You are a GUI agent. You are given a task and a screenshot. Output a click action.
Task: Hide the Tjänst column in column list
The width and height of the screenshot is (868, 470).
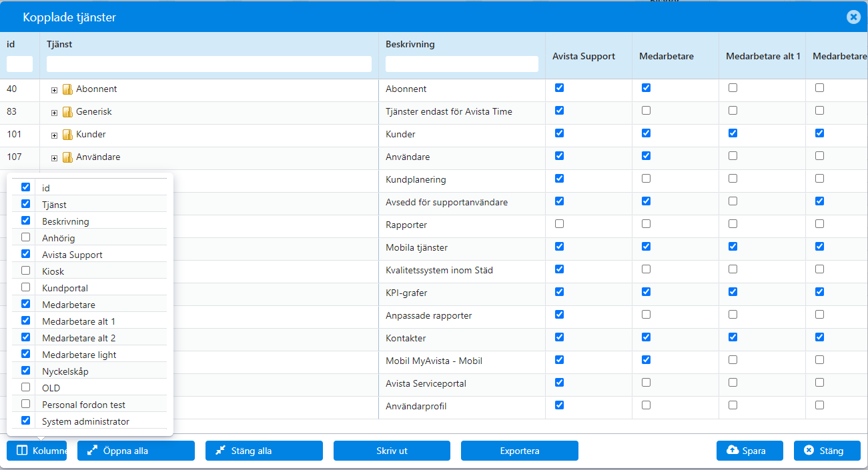(25, 204)
